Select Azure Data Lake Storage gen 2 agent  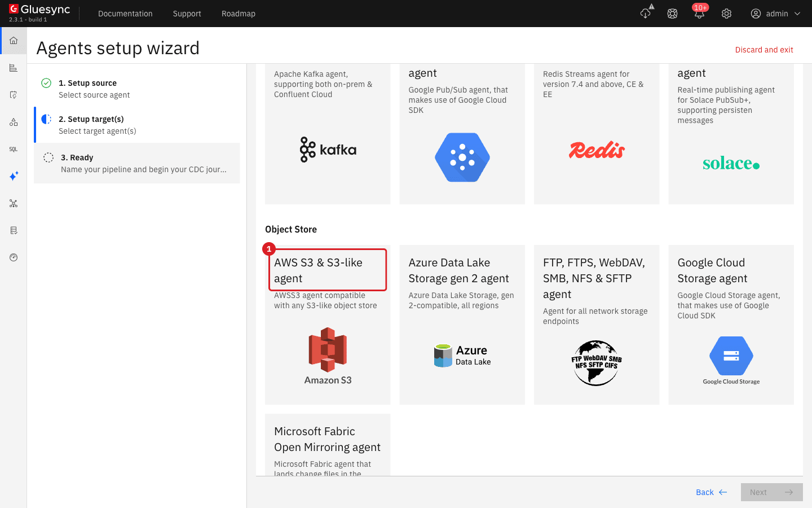click(462, 325)
